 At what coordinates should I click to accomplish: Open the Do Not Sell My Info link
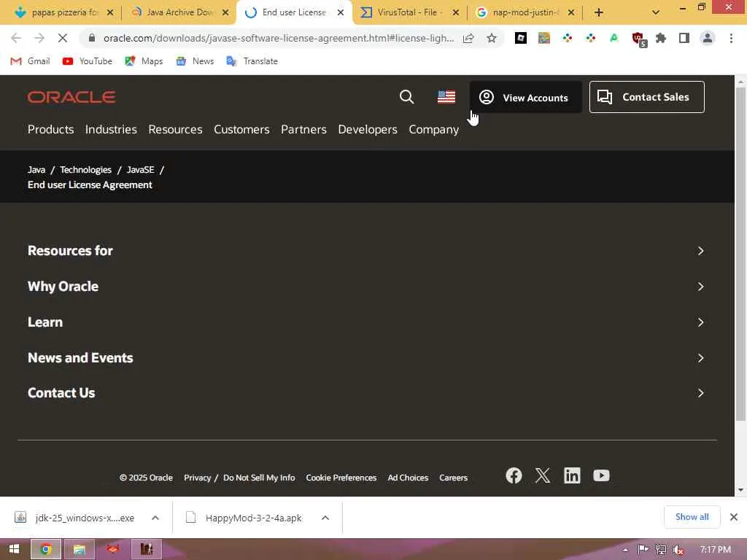pos(259,478)
